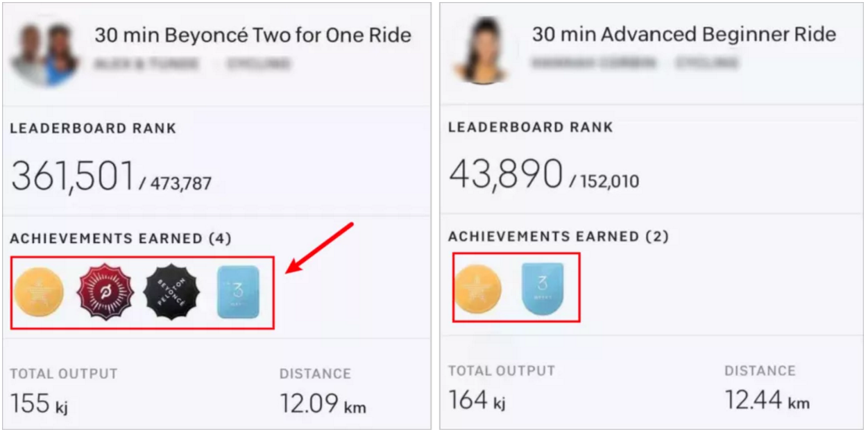The height and width of the screenshot is (434, 868).
Task: Open the two-instructor avatar for Beyoncé ride
Action: click(x=45, y=53)
